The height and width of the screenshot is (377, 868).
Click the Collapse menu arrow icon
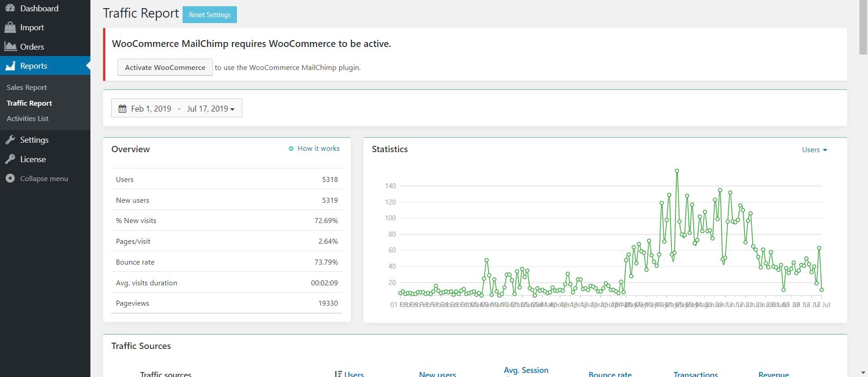pyautogui.click(x=10, y=178)
